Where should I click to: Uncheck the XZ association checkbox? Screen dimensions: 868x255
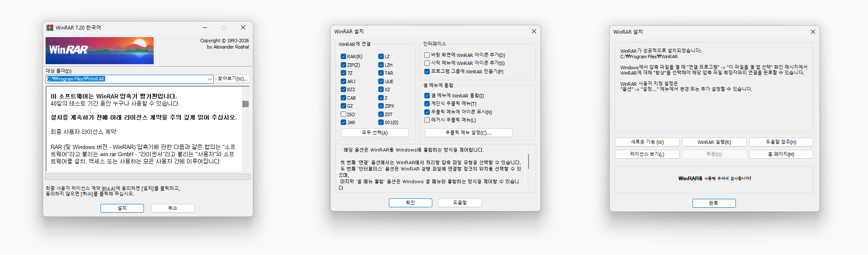click(x=381, y=90)
